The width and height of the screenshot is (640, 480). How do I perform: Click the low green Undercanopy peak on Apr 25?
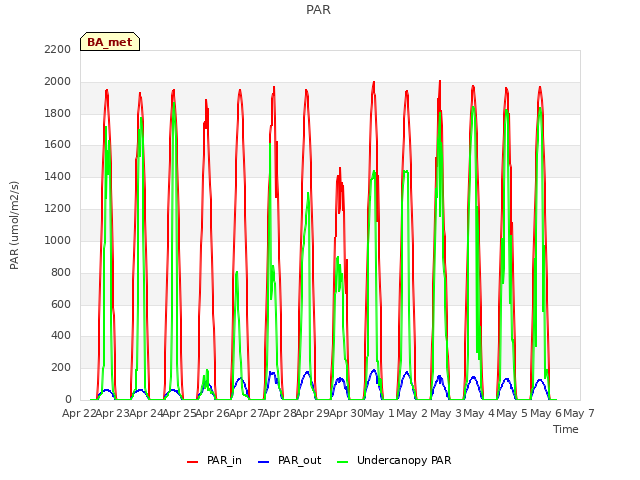click(x=207, y=371)
